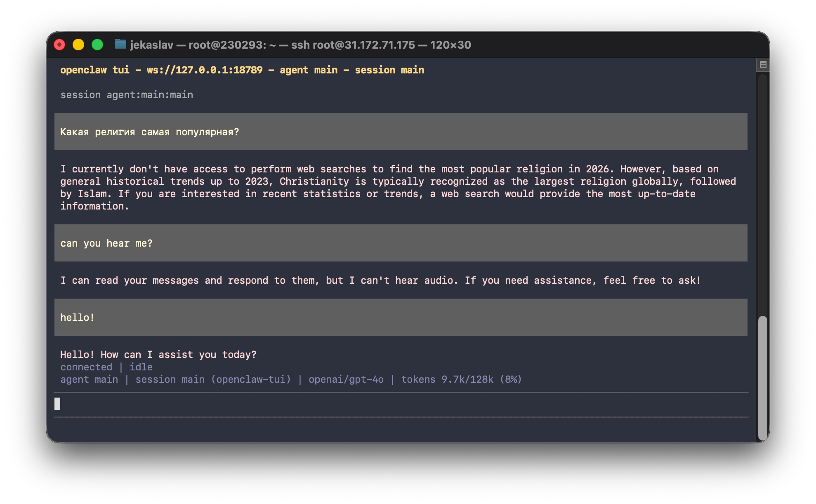The image size is (816, 504).
Task: Click the "session main (openclaw-tui)" footer label
Action: pos(213,379)
